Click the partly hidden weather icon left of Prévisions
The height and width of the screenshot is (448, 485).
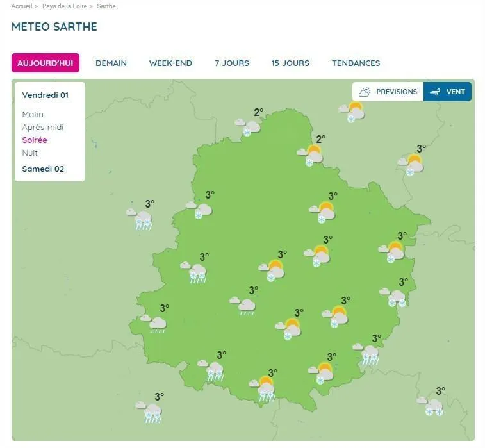coord(353,112)
